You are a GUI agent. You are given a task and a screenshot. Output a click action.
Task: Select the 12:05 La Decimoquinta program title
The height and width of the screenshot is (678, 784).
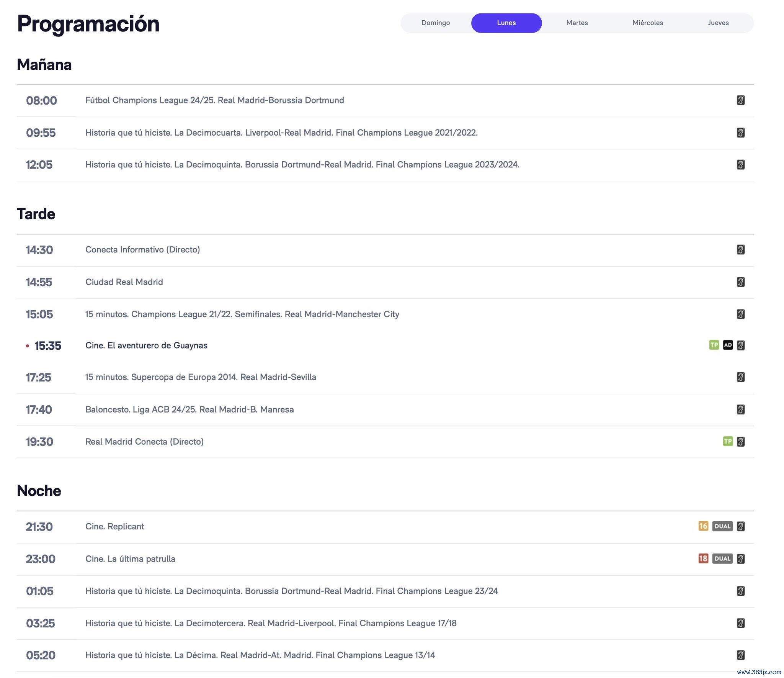[302, 165]
